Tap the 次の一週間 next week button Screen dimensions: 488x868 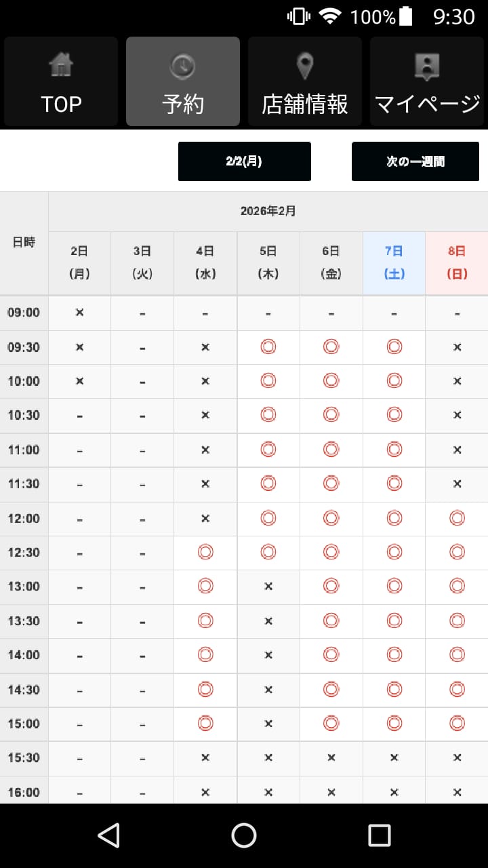(x=415, y=161)
